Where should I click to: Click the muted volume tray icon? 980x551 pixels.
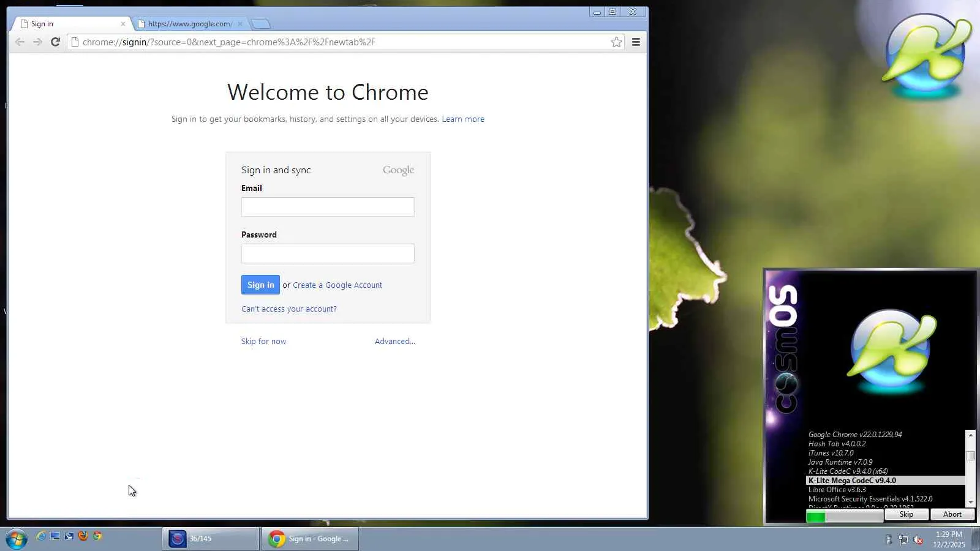click(x=918, y=539)
